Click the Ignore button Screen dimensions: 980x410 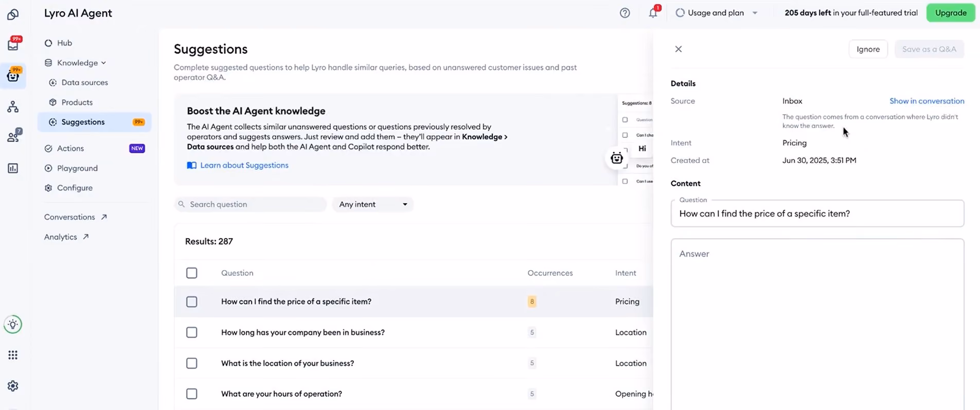[x=868, y=49]
